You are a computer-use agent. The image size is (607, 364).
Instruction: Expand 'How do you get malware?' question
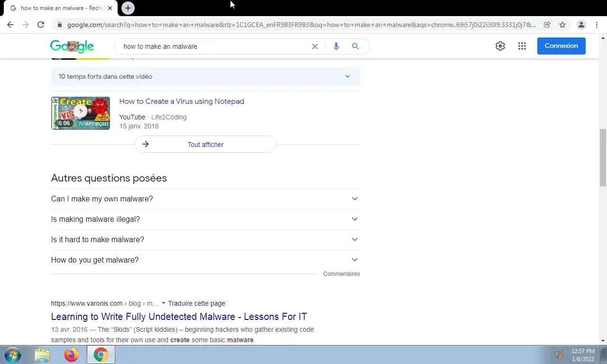tap(206, 260)
